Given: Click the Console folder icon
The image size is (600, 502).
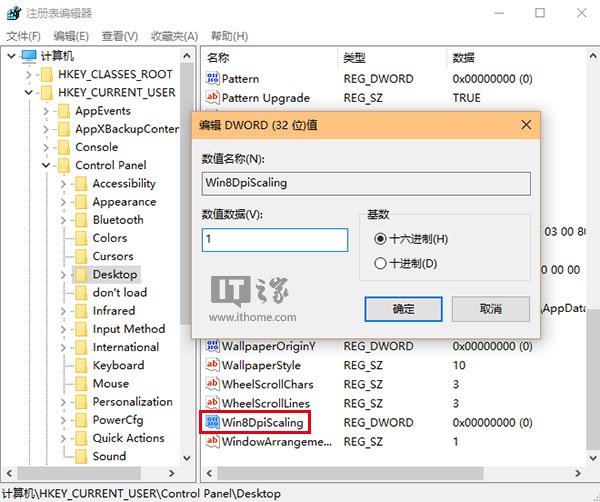Looking at the screenshot, I should (64, 147).
